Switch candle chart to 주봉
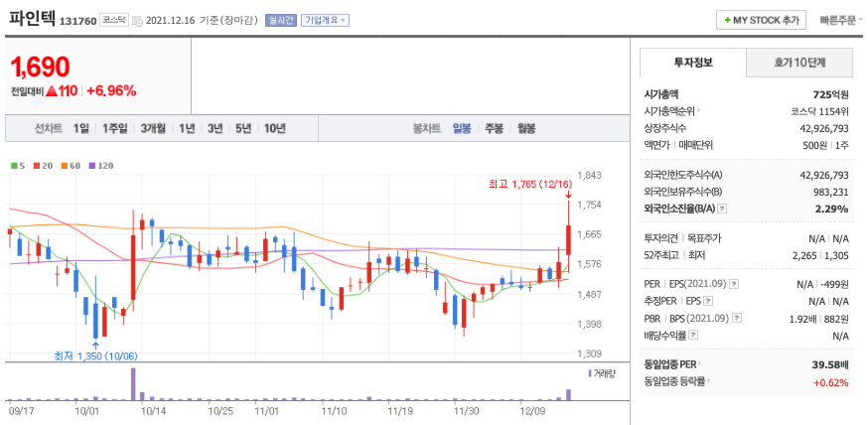The width and height of the screenshot is (868, 425). pyautogui.click(x=495, y=128)
